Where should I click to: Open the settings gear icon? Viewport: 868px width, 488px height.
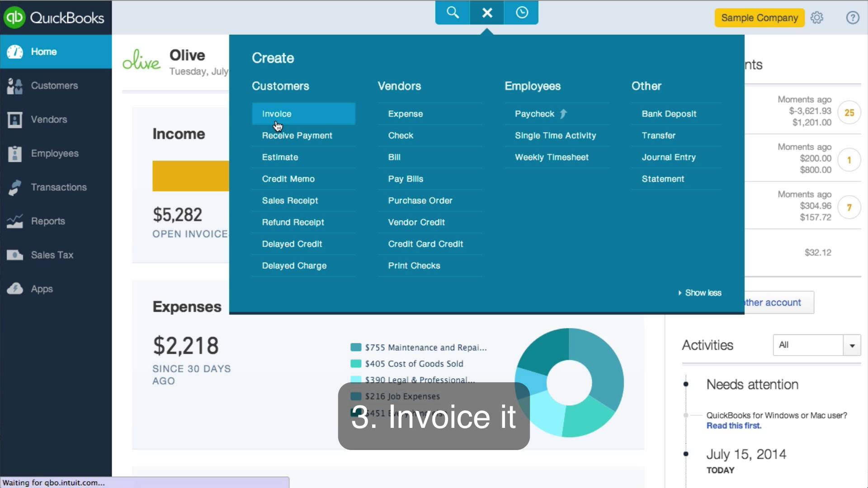(x=816, y=18)
